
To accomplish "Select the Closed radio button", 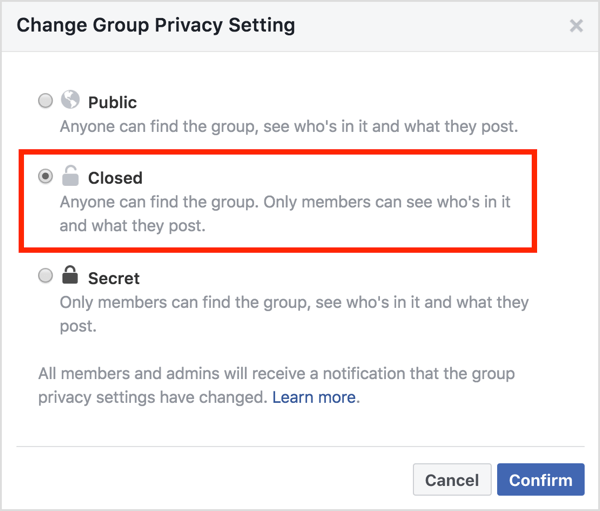I will point(45,177).
